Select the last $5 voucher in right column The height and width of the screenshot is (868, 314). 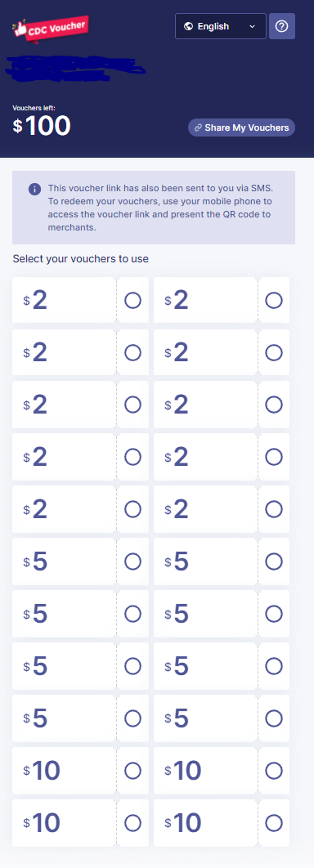point(222,718)
